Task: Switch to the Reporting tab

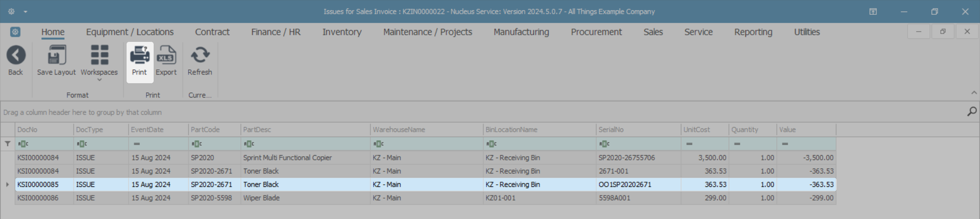Action: 753,32
